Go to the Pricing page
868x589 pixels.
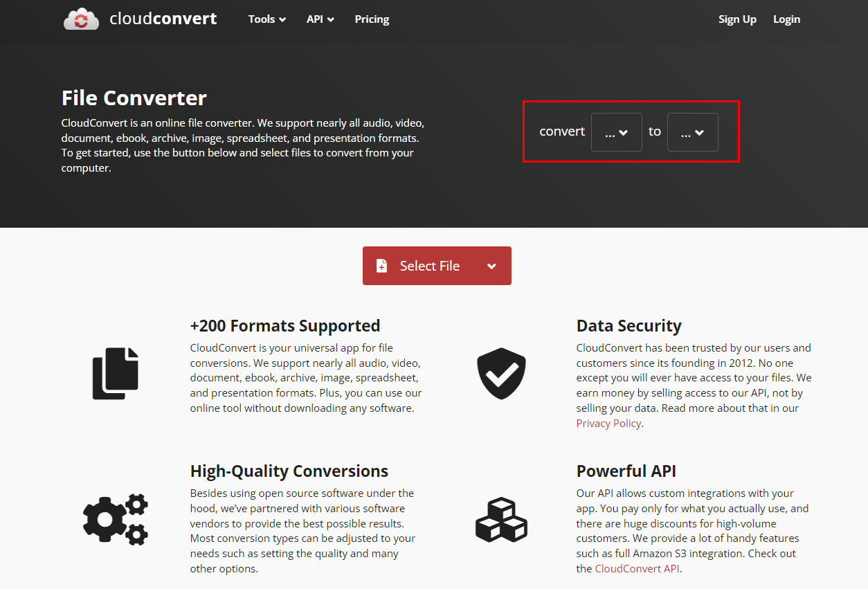click(372, 19)
